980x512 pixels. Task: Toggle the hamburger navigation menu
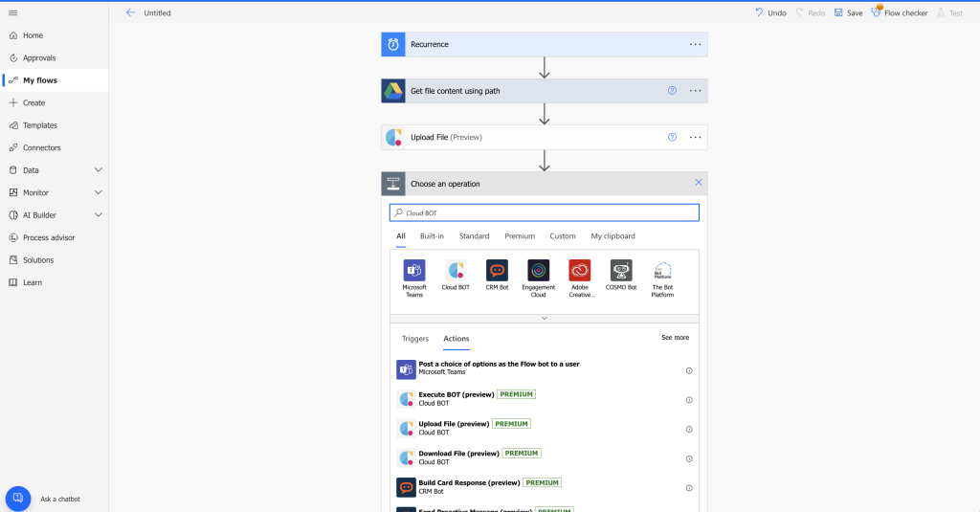click(x=13, y=12)
